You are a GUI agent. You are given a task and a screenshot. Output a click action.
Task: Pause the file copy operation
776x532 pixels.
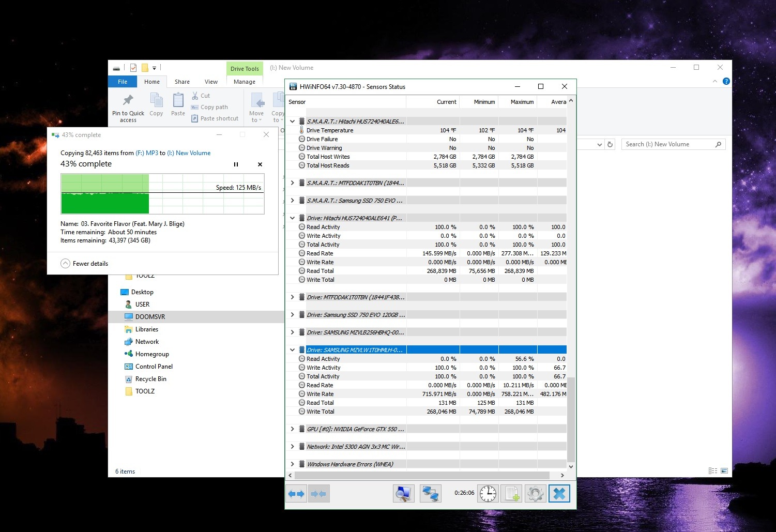click(x=236, y=164)
